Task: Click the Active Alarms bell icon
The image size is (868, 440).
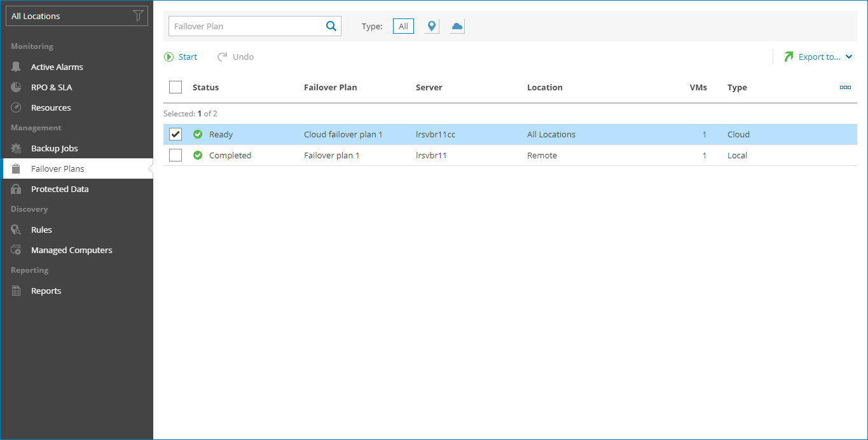Action: pyautogui.click(x=17, y=67)
